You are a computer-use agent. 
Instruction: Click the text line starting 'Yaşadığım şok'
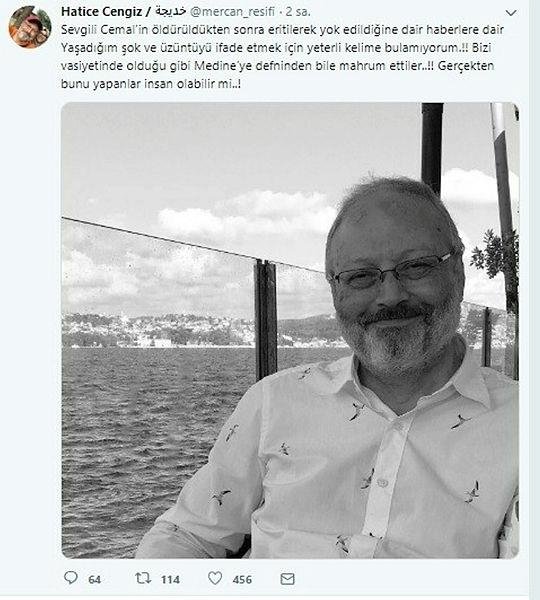tap(276, 48)
